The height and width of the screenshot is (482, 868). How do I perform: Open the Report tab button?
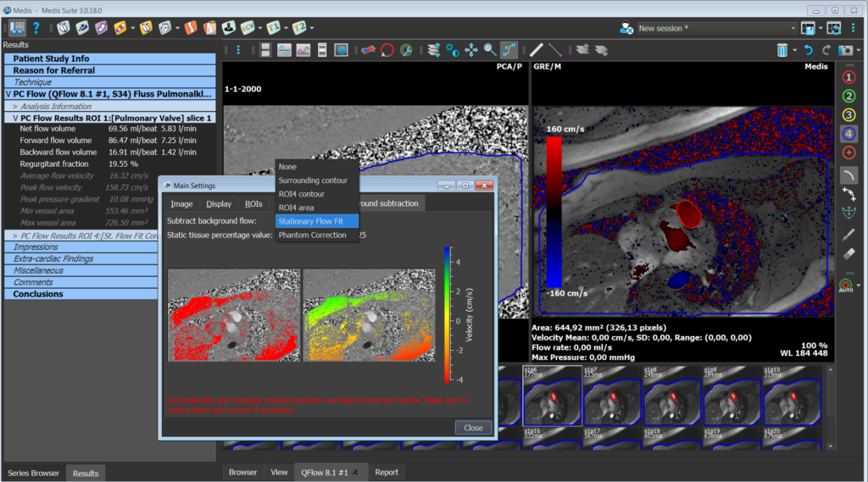click(387, 472)
